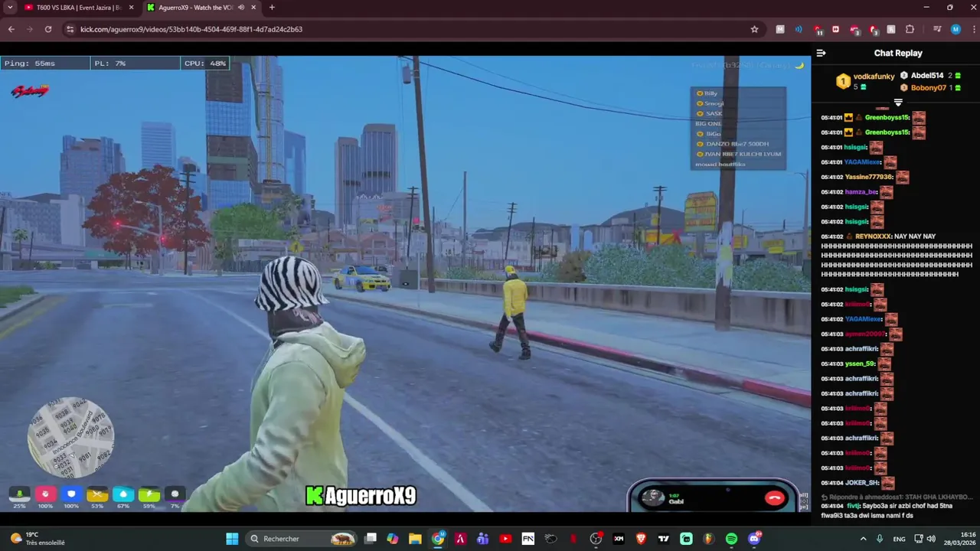The image size is (980, 551).
Task: Open Discord from the taskbar
Action: tap(754, 539)
